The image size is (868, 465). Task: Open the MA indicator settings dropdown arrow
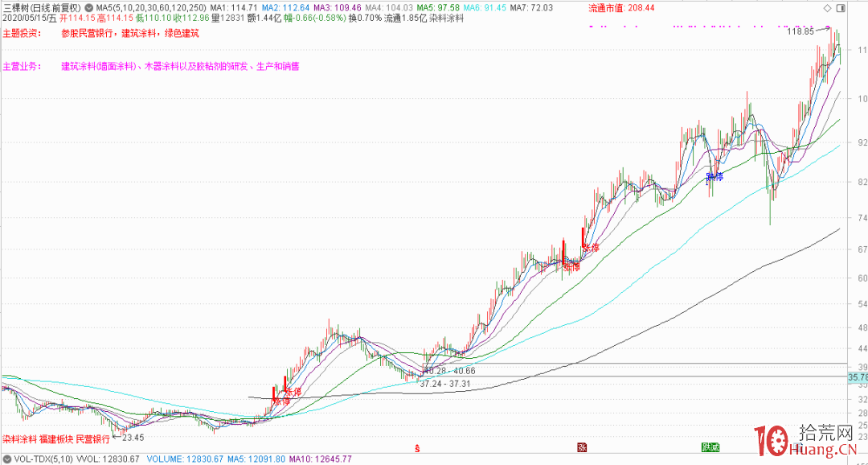tap(90, 8)
